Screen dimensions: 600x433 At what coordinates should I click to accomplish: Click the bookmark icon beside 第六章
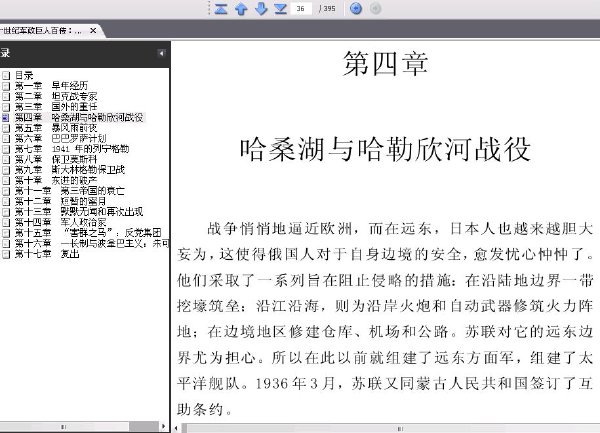pos(5,138)
